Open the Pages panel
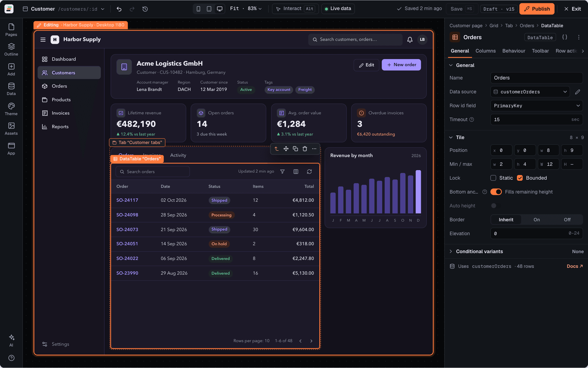 click(11, 30)
